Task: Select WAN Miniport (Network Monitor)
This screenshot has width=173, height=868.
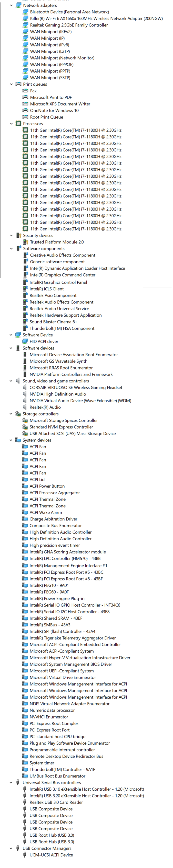Action: point(62,58)
